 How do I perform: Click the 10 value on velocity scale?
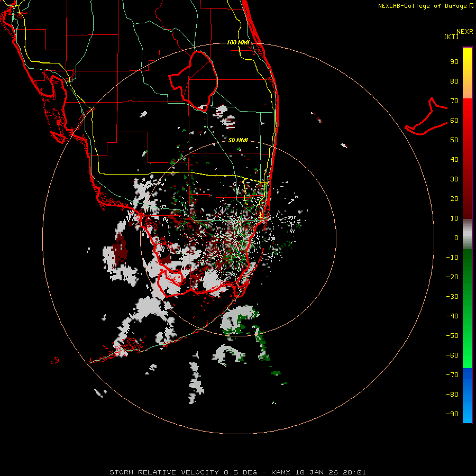(x=454, y=218)
